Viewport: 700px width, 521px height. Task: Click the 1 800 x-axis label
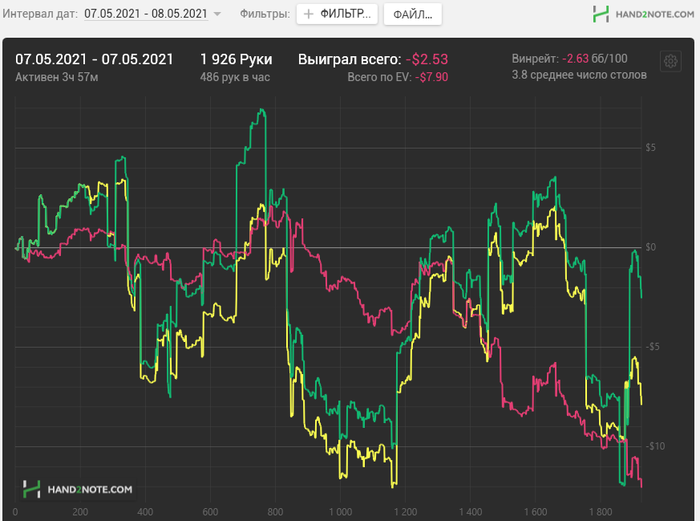coord(600,512)
